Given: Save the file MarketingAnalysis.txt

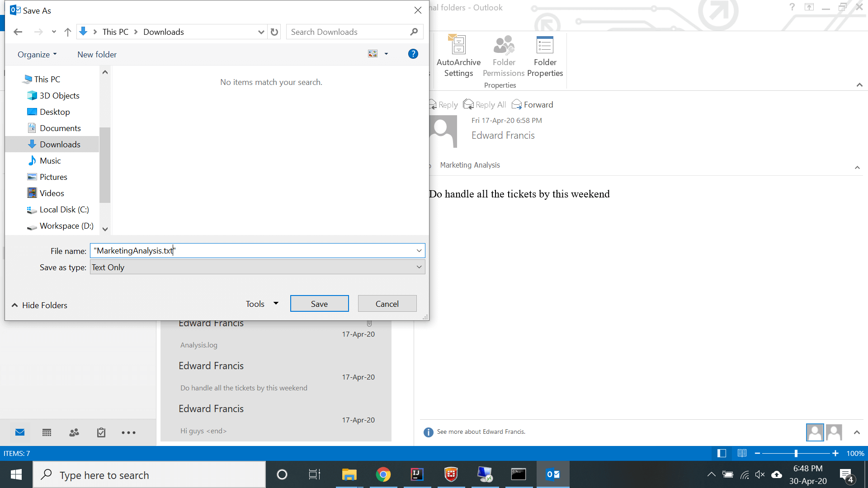Looking at the screenshot, I should click(319, 303).
